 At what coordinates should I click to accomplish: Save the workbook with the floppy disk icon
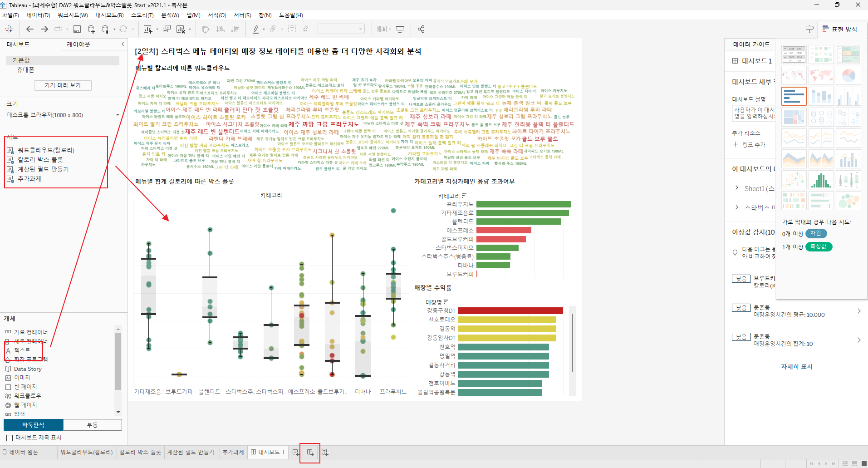[x=77, y=29]
